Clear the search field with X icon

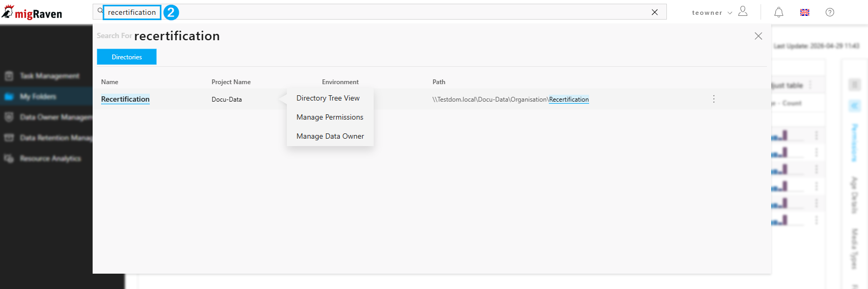point(655,12)
